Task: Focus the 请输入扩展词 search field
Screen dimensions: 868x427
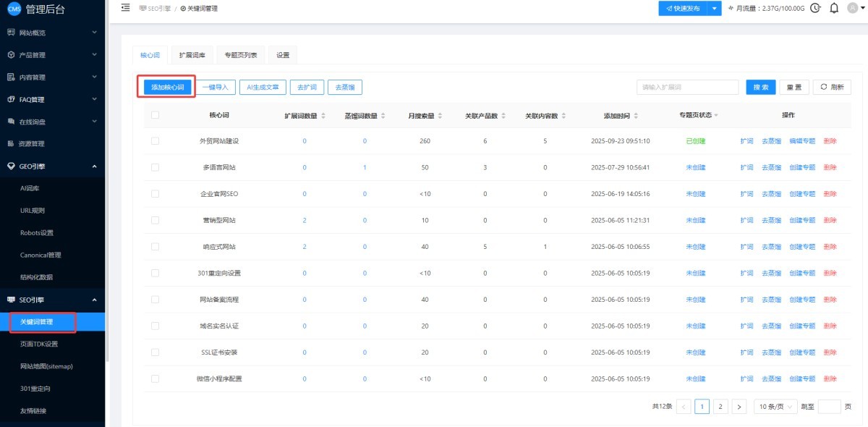Action: tap(687, 87)
